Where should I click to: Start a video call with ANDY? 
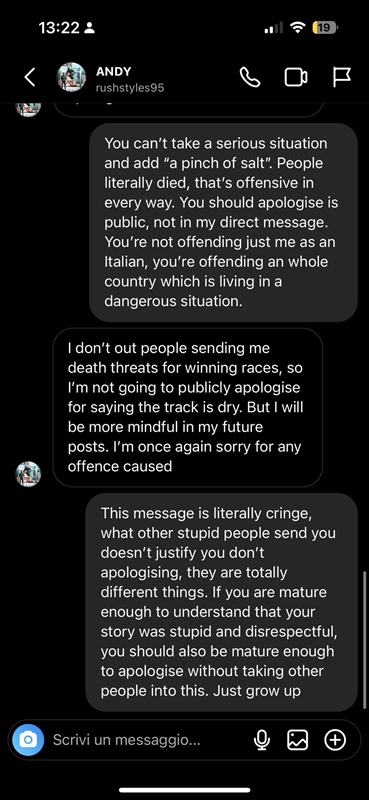296,78
